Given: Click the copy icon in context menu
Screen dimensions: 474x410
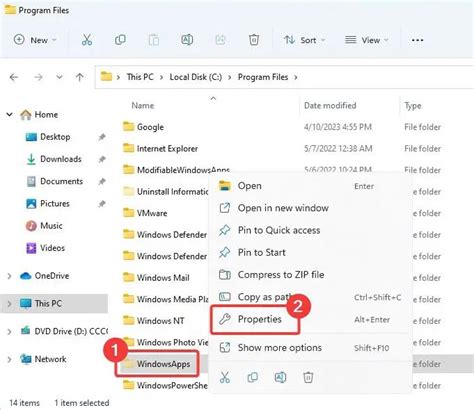Looking at the screenshot, I should (x=253, y=377).
